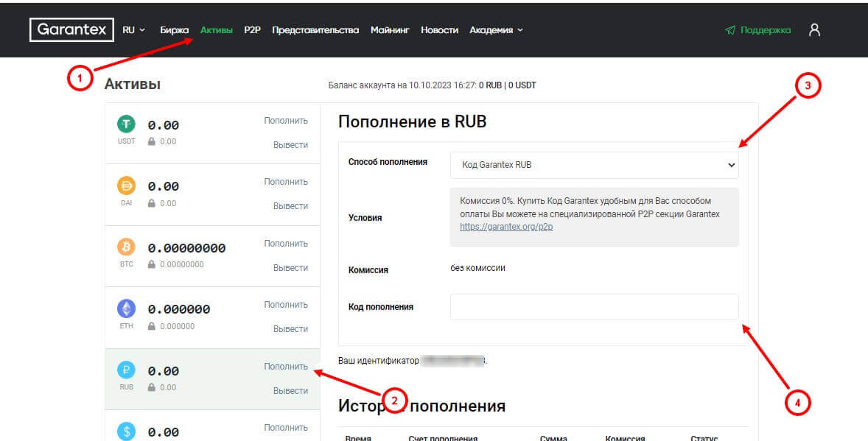Click the USDT Tether coin icon
This screenshot has height=441, width=868.
pyautogui.click(x=127, y=125)
